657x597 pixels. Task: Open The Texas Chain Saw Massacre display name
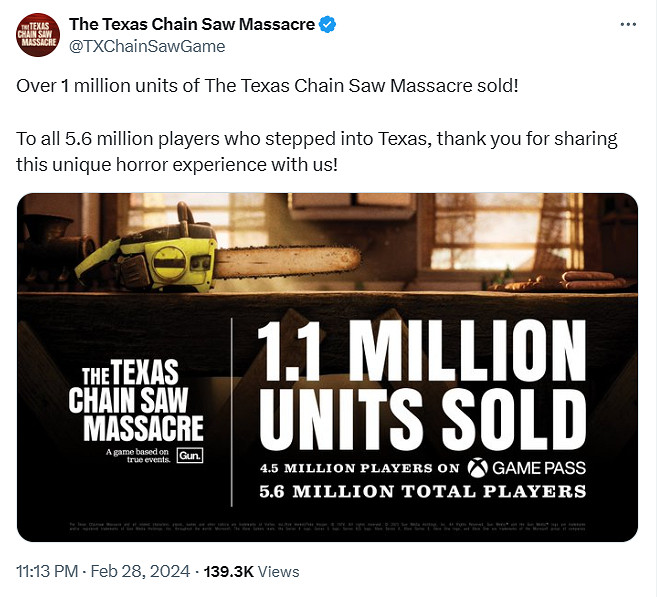(x=192, y=25)
